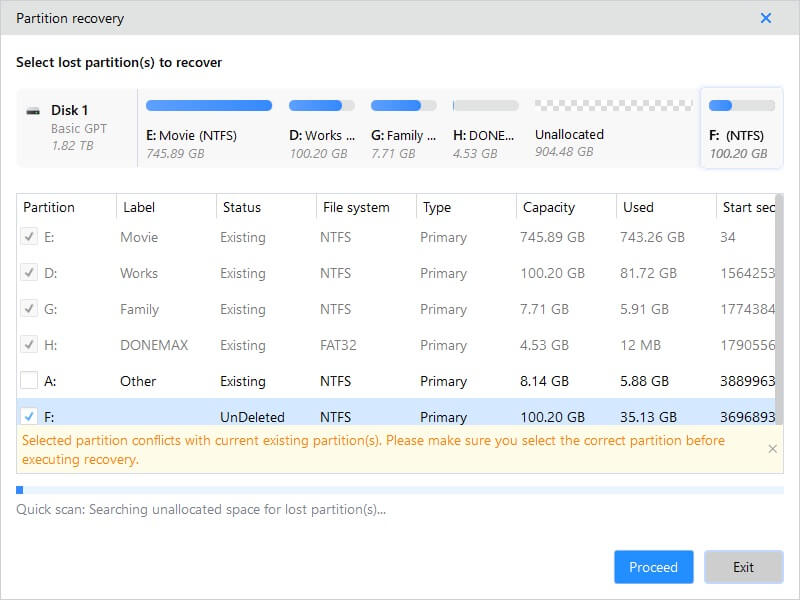Click the '8.14 GB' capacity cell

point(544,381)
